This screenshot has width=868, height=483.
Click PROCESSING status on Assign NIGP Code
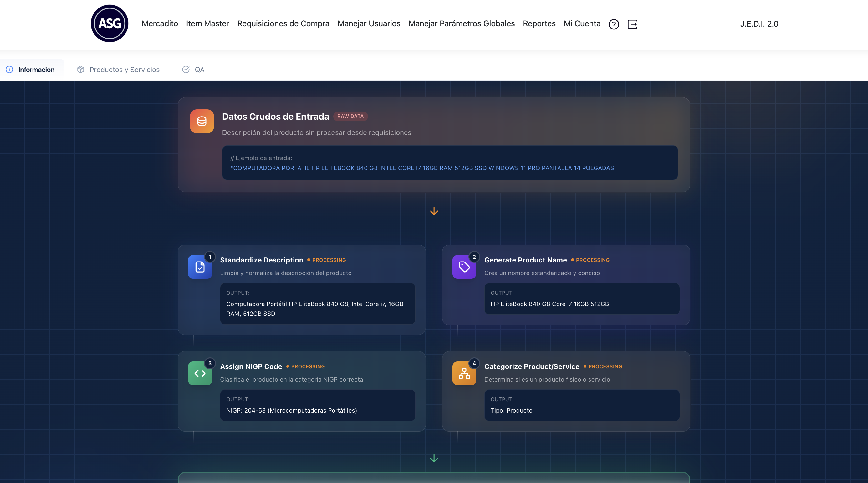[x=305, y=366]
